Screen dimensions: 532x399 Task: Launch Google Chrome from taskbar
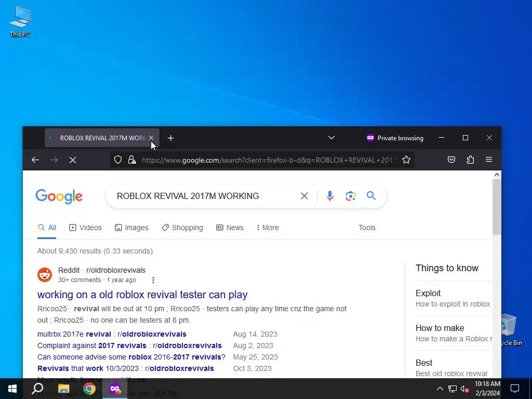click(89, 389)
